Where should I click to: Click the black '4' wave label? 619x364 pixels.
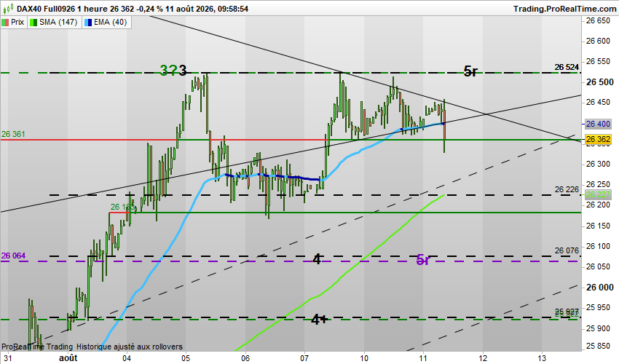(317, 259)
